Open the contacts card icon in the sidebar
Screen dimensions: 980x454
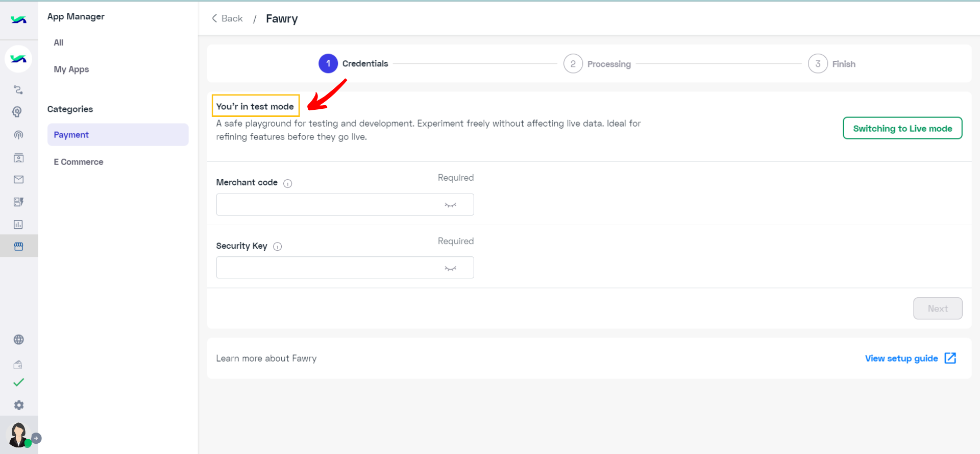18,158
